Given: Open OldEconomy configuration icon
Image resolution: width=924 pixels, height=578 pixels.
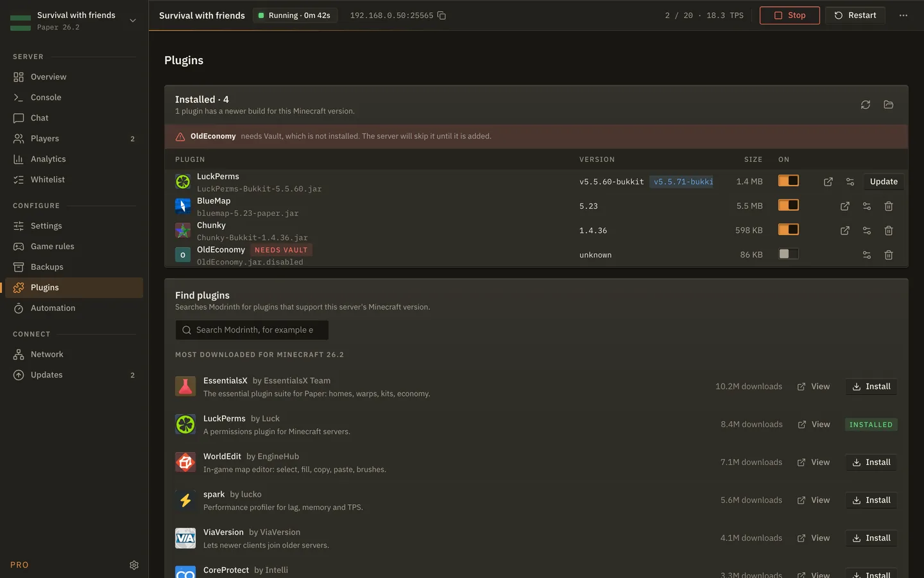Looking at the screenshot, I should click(867, 255).
